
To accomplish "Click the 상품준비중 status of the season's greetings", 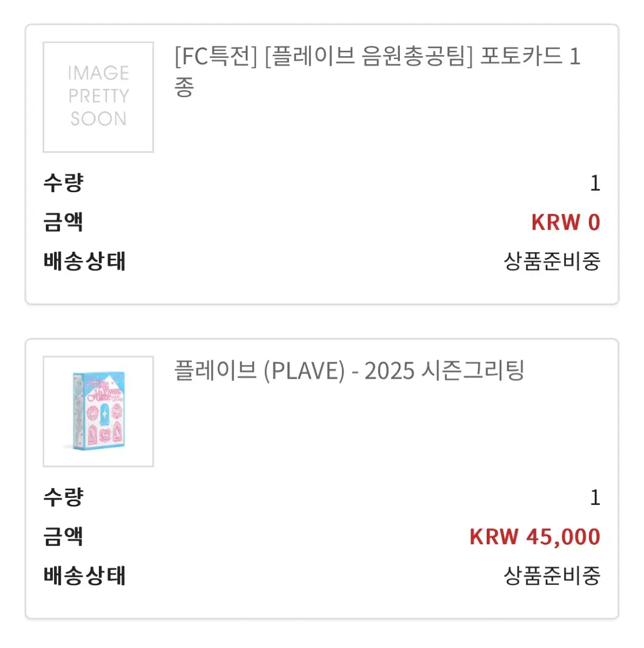I will pos(552,576).
